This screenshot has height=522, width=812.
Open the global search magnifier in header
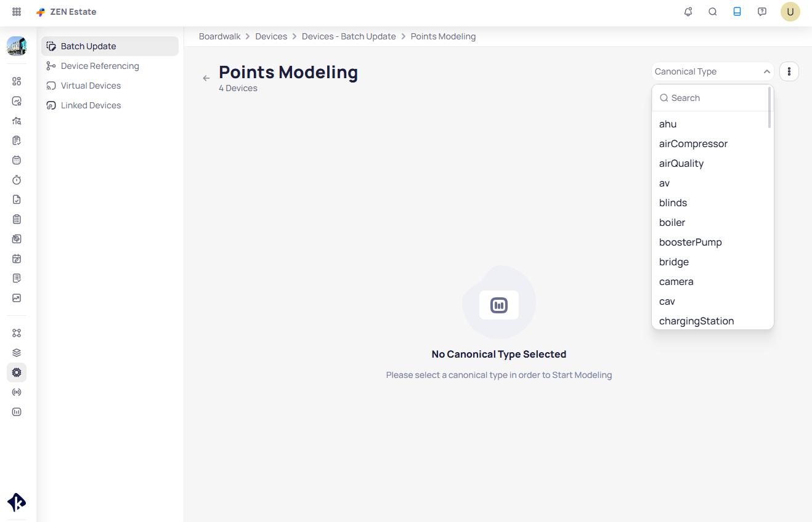click(x=713, y=12)
